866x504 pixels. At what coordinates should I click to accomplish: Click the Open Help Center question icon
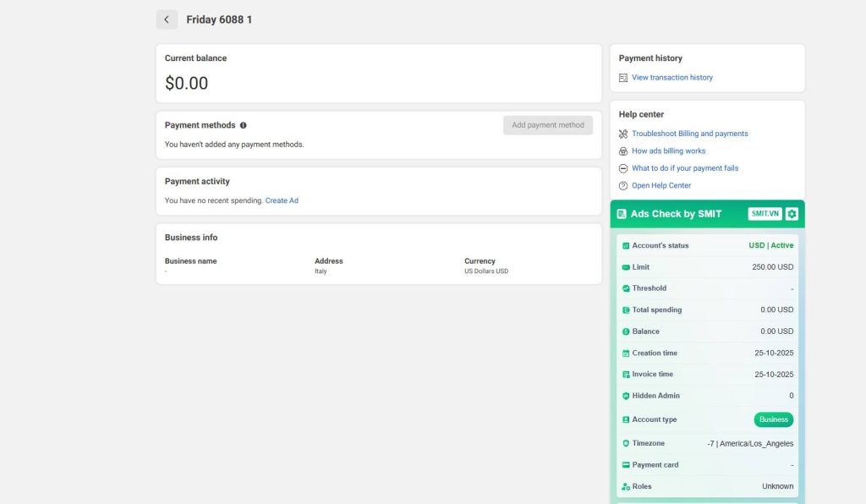tap(623, 186)
